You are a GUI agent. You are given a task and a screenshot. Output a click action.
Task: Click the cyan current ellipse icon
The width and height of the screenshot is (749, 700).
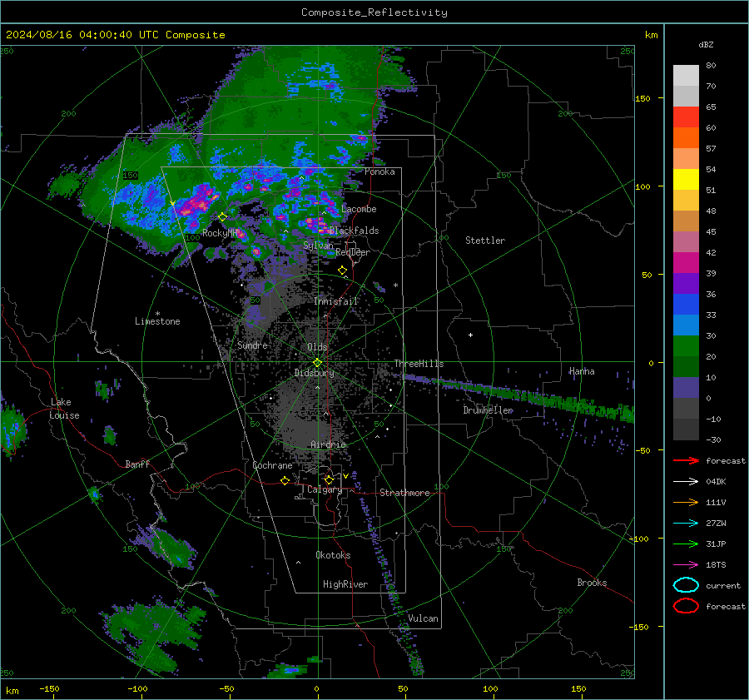coord(686,585)
